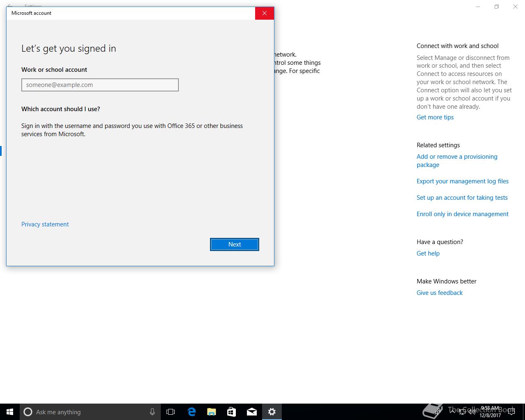The width and height of the screenshot is (525, 420).
Task: Open the Action Center notification icon
Action: click(511, 412)
